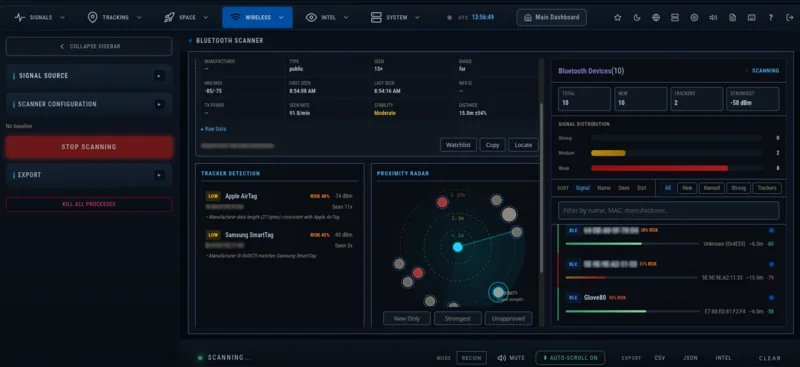
Task: Click the speaker icon in the top bar
Action: [x=713, y=17]
